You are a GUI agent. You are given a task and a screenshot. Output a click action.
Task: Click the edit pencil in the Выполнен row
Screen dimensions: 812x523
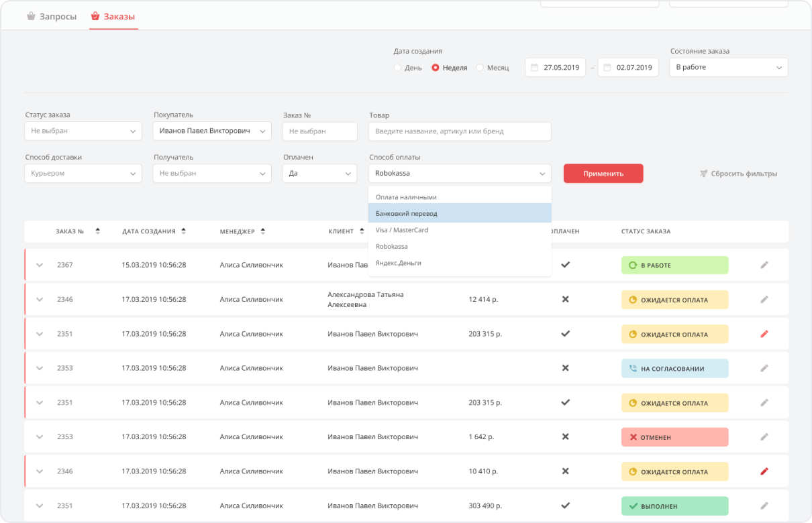[764, 506]
